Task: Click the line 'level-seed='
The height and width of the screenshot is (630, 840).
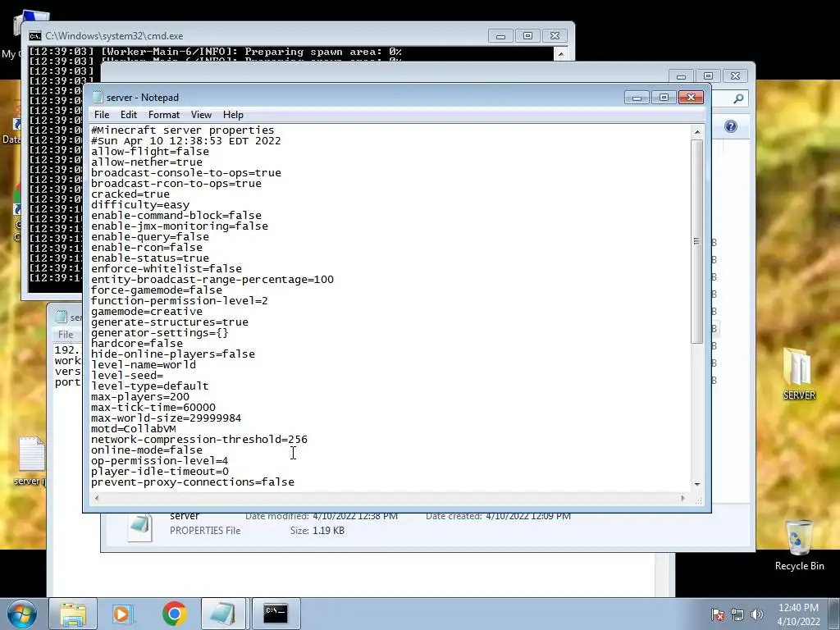Action: coord(127,375)
